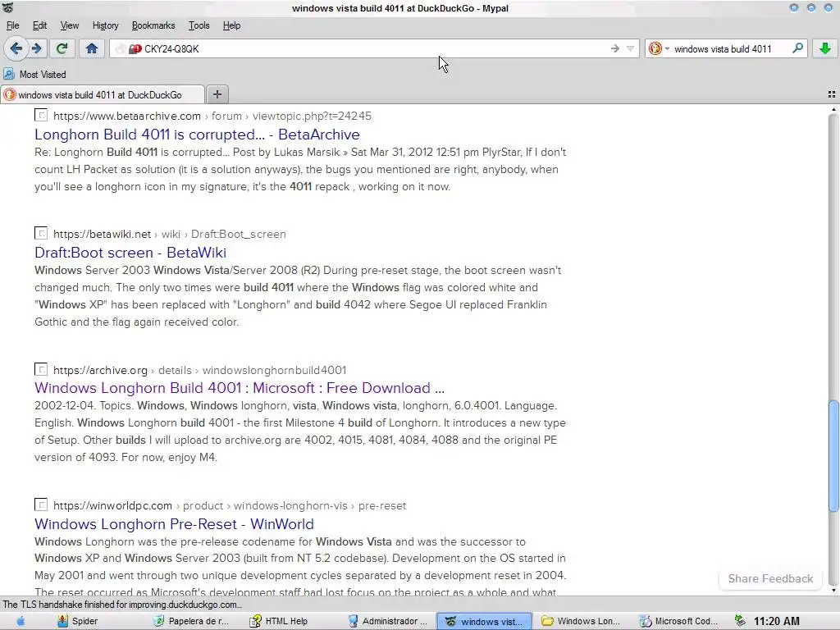Open a new tab with plus button
Image resolution: width=840 pixels, height=630 pixels.
(x=217, y=94)
